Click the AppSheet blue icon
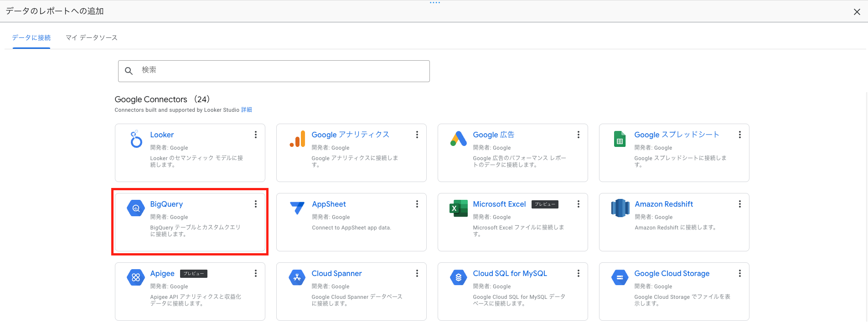 297,208
